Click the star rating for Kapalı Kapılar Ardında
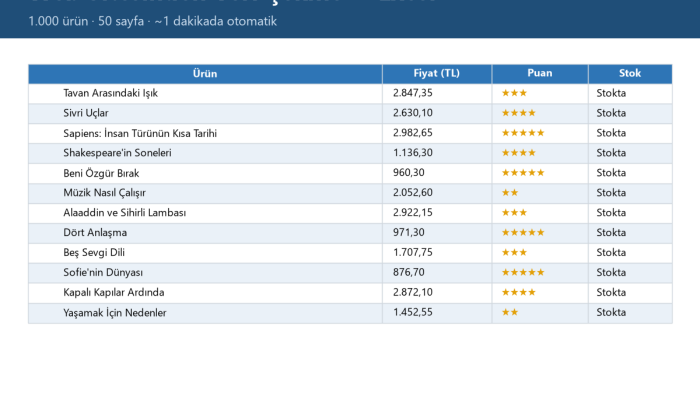700x394 pixels. (x=519, y=292)
